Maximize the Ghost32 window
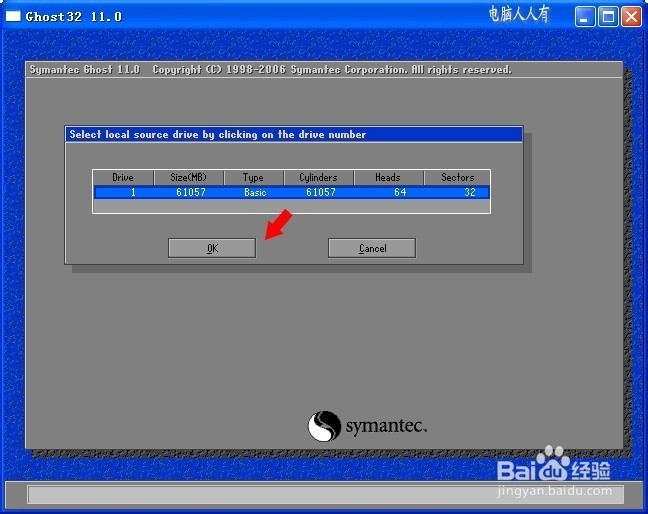This screenshot has width=648, height=514. tap(608, 17)
